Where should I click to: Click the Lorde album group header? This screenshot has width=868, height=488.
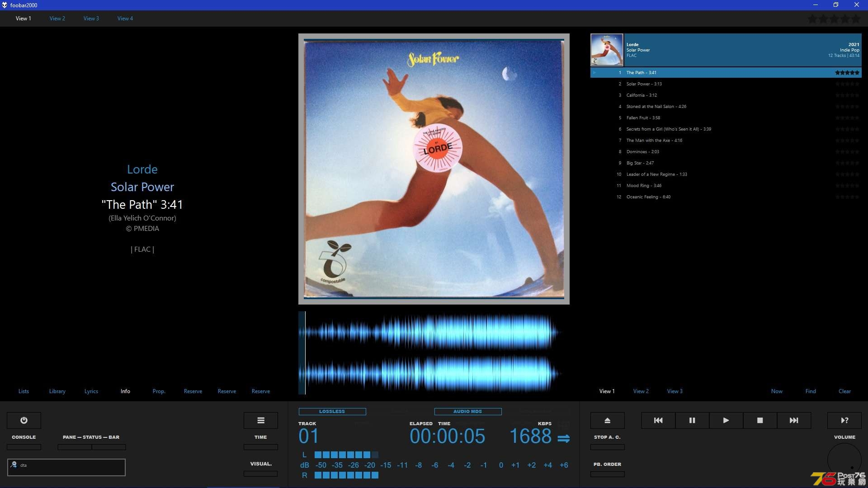[x=726, y=50]
